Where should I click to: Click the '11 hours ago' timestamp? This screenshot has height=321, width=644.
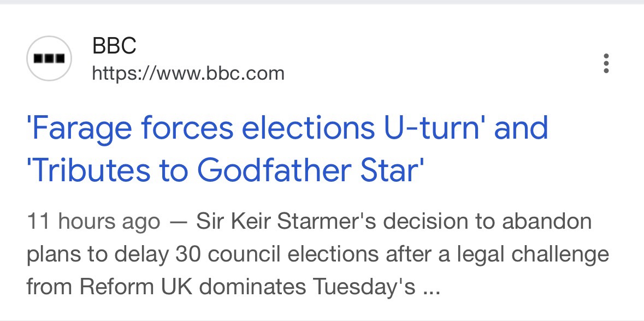click(93, 222)
